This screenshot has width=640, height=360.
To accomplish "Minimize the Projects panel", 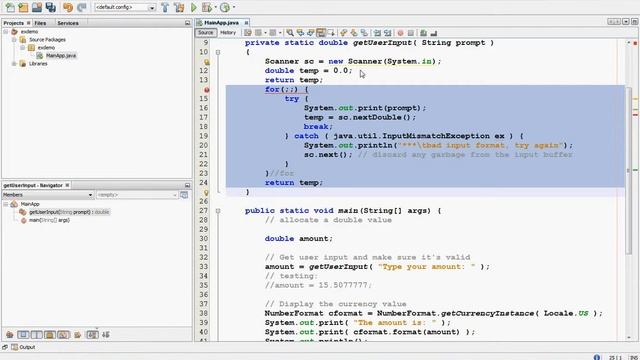I will [187, 23].
